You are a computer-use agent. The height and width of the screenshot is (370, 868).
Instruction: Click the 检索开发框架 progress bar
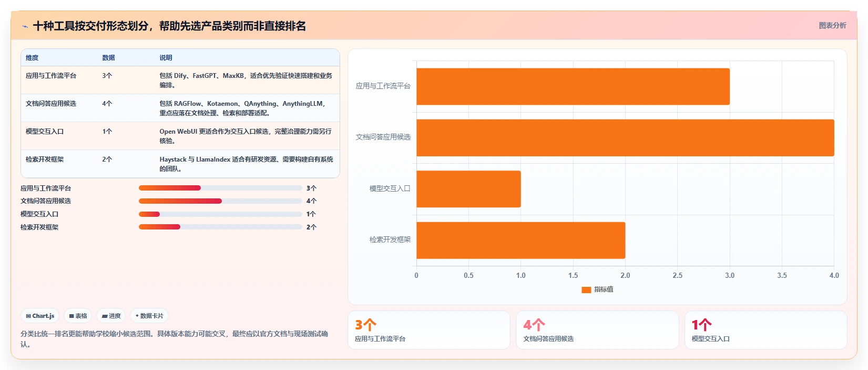pyautogui.click(x=220, y=227)
